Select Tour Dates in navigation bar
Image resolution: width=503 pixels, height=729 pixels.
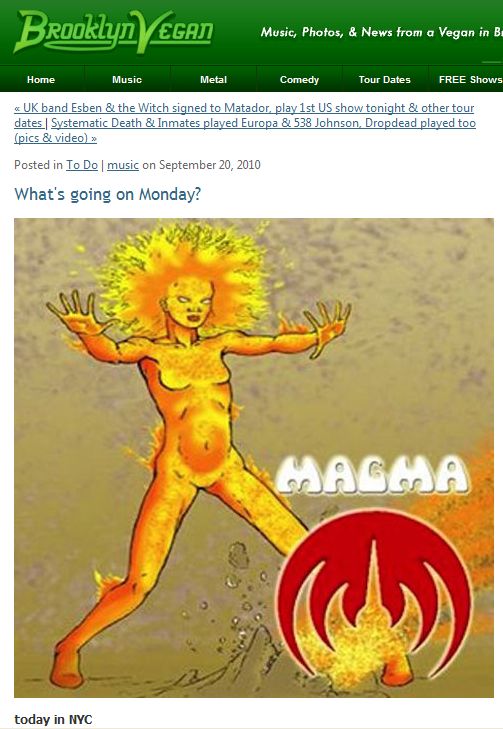tap(384, 80)
